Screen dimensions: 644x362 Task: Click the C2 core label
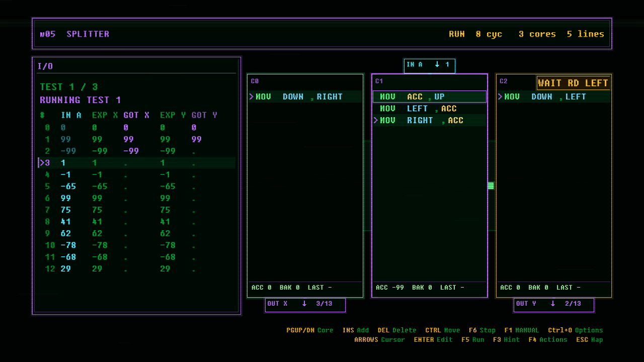coord(503,81)
